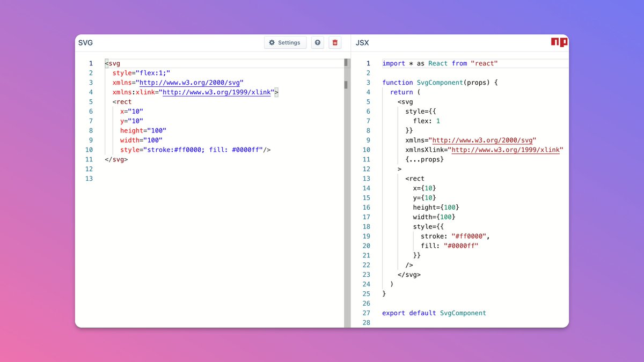Click the height="100" attribute line
Viewport: 644px width, 362px height.
pyautogui.click(x=143, y=131)
